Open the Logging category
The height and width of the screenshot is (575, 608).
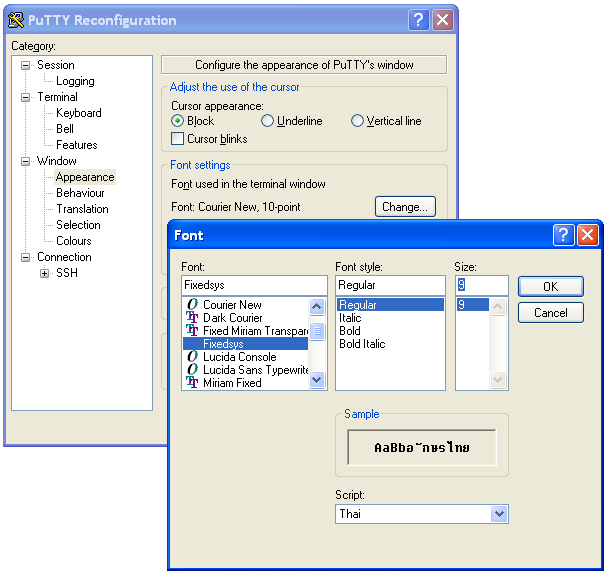click(x=75, y=81)
